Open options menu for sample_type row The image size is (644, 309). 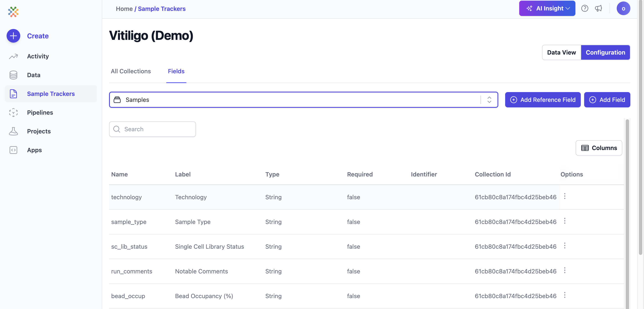tap(565, 221)
